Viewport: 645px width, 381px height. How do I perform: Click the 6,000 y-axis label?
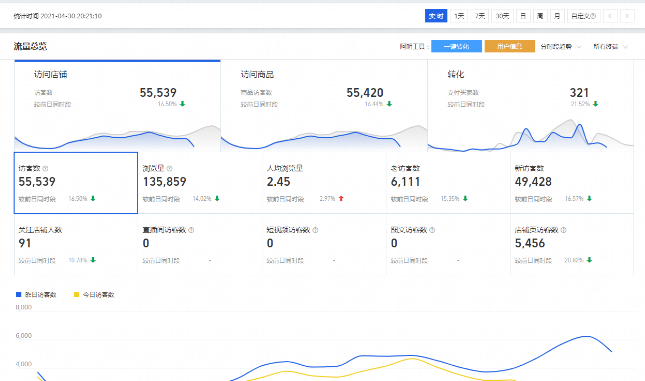[23, 336]
